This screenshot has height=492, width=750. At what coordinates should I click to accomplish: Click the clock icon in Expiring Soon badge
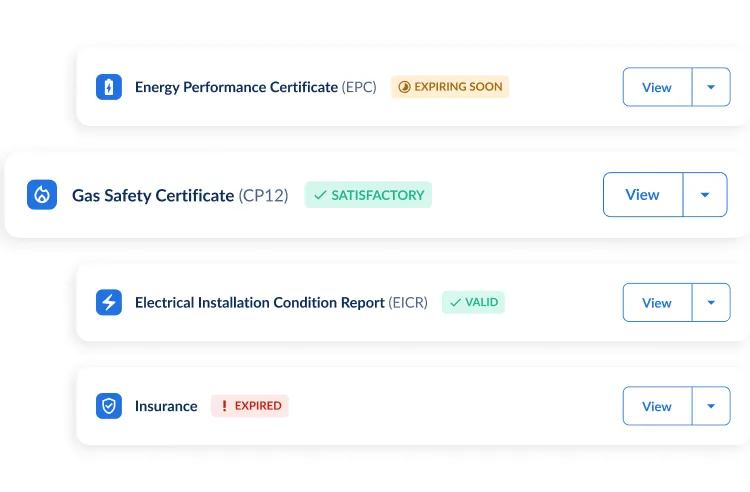(404, 87)
